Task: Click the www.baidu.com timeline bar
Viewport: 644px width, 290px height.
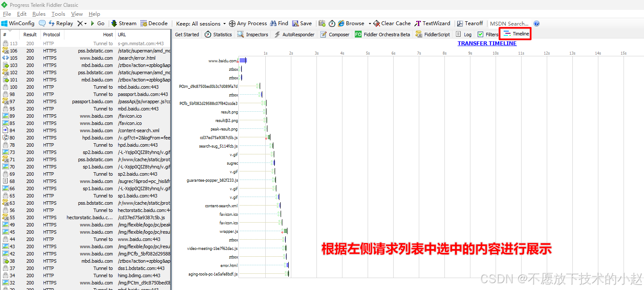Action: pos(243,61)
